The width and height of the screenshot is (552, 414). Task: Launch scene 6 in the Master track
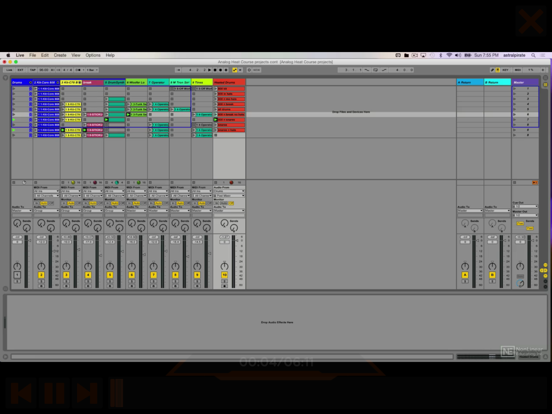(515, 114)
